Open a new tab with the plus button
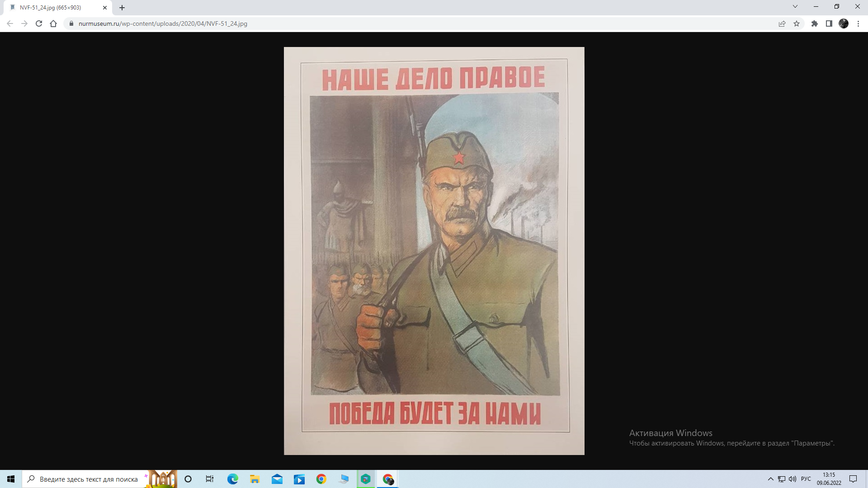 122,8
